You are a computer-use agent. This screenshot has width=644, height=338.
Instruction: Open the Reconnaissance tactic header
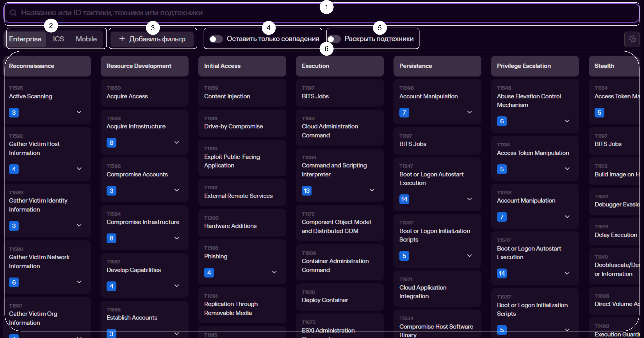click(47, 66)
